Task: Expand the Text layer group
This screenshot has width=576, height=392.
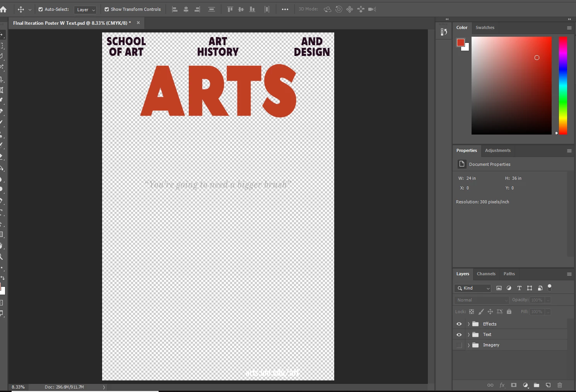Action: click(468, 335)
